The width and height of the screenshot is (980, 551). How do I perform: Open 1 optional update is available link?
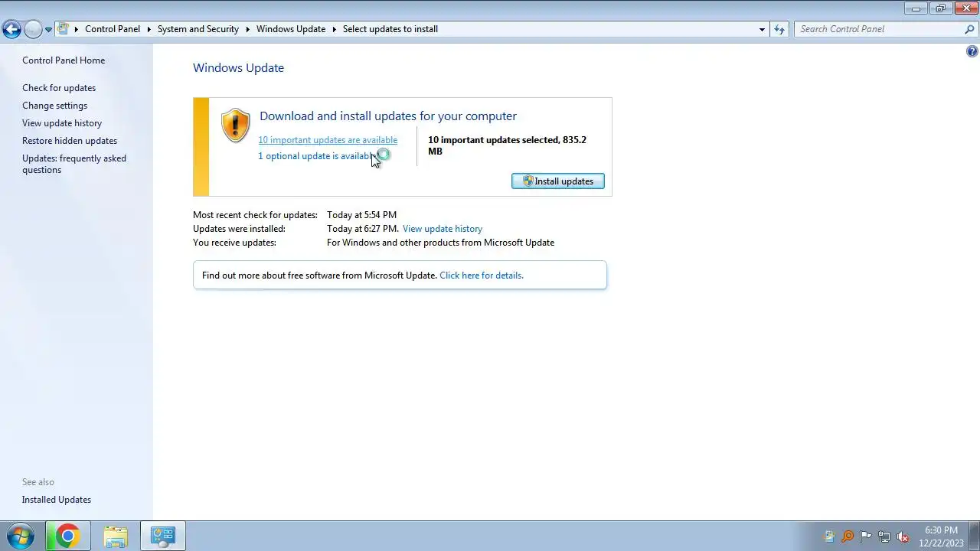click(316, 156)
